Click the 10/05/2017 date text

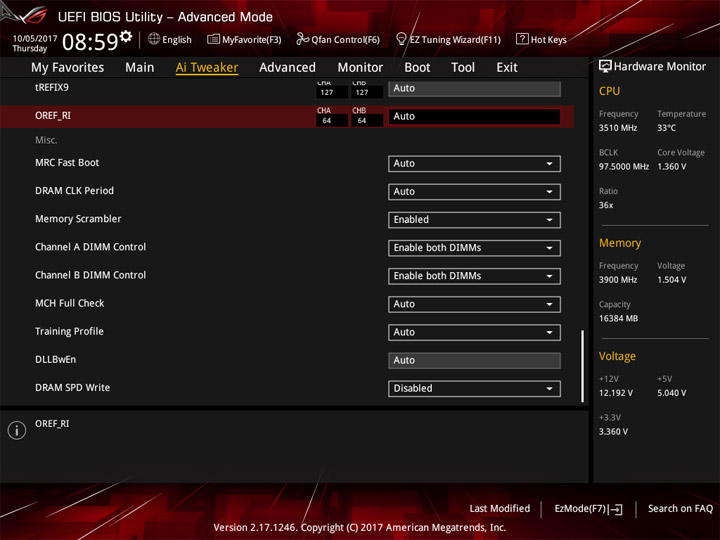tap(35, 39)
